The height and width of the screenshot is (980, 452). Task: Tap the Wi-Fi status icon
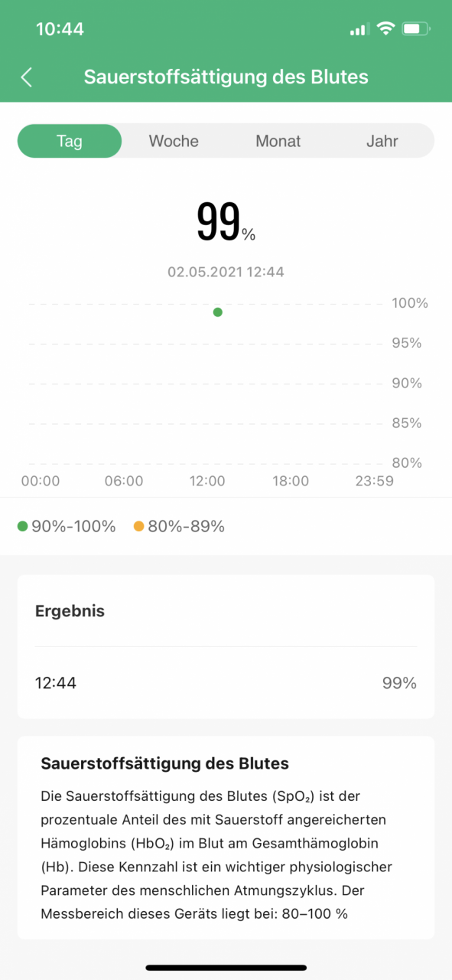(x=385, y=29)
